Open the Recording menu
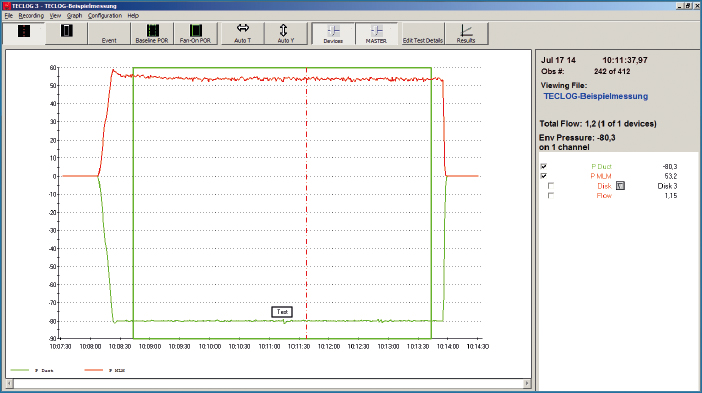The image size is (702, 393). 31,16
